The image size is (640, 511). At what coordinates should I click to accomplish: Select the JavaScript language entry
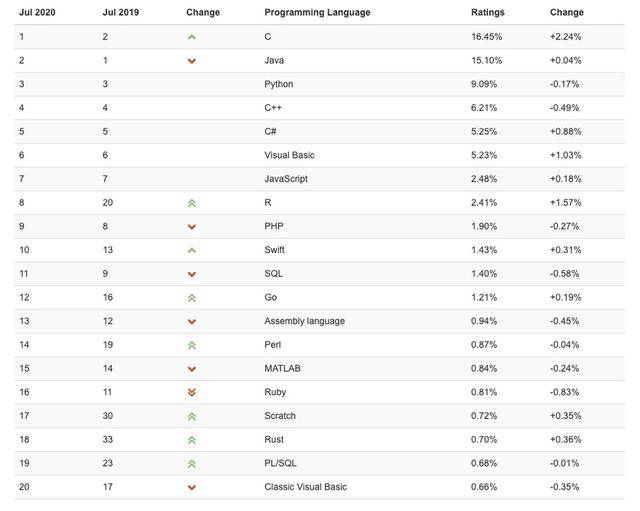click(286, 179)
